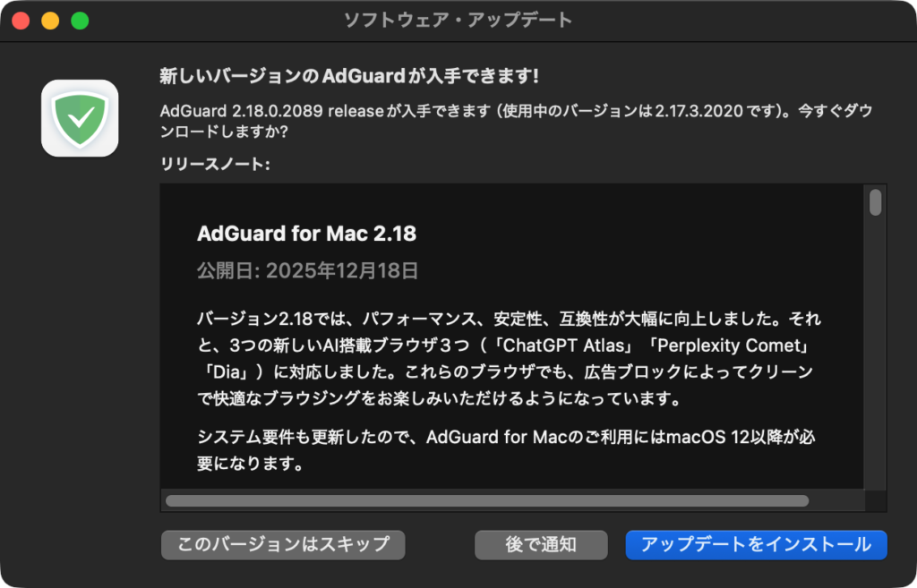Skip this version with このバージョンはスキップ

click(x=283, y=545)
